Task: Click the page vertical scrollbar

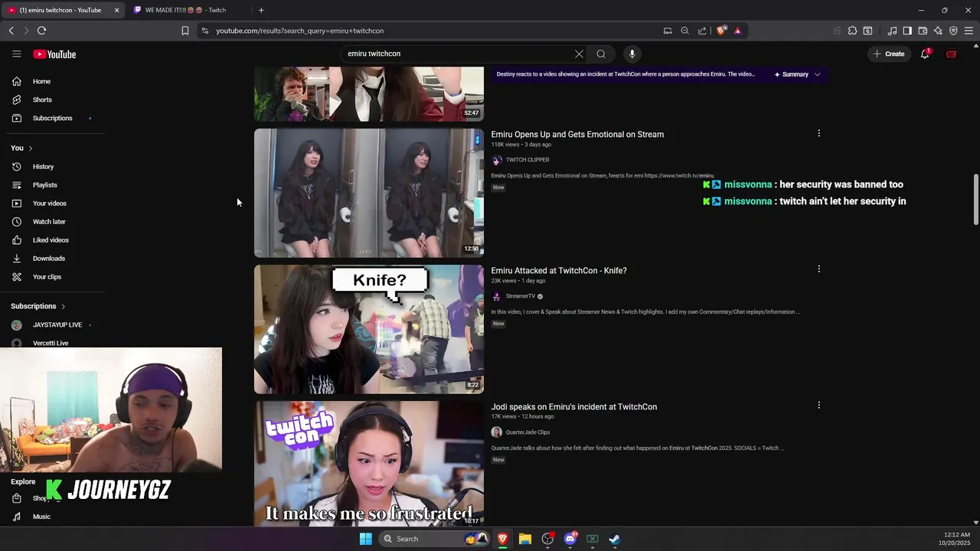Action: click(x=975, y=199)
